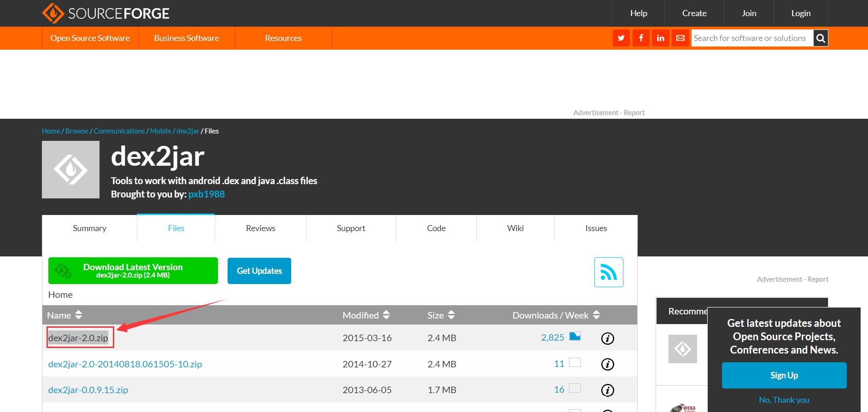This screenshot has width=868, height=412.
Task: Go to Browse breadcrumb link
Action: pos(77,131)
